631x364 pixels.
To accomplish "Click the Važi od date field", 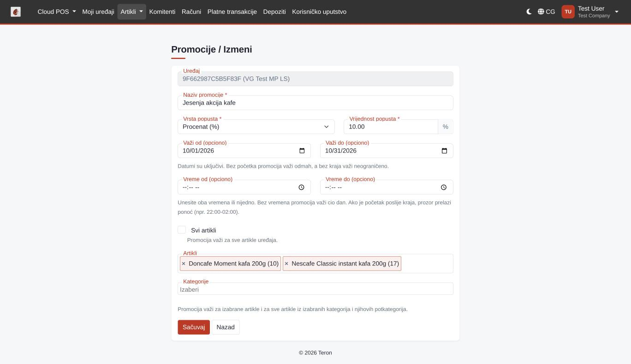I will click(244, 151).
